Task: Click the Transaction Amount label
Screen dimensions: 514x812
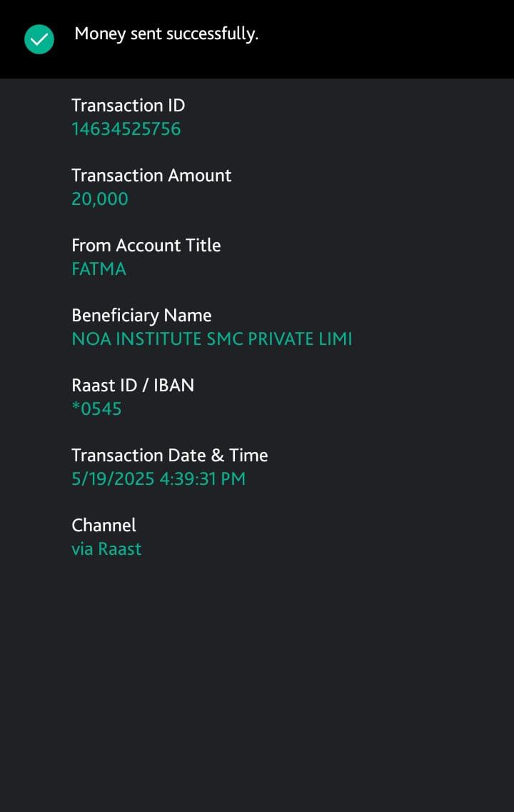Action: tap(151, 175)
